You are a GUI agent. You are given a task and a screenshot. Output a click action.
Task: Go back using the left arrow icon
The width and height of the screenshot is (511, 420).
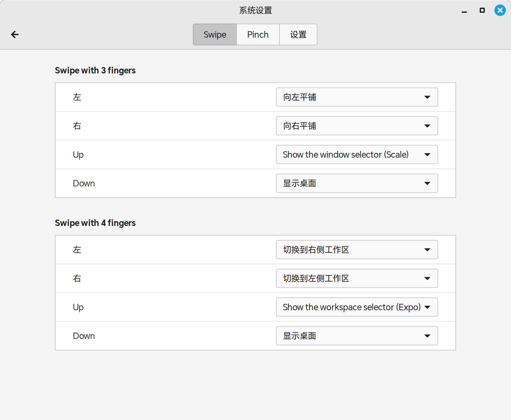click(x=15, y=34)
